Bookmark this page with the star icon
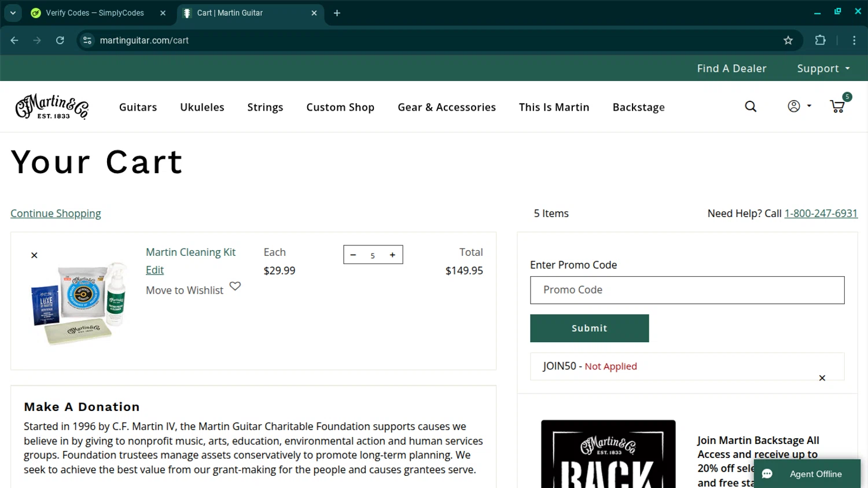This screenshot has height=488, width=868. pos(788,41)
